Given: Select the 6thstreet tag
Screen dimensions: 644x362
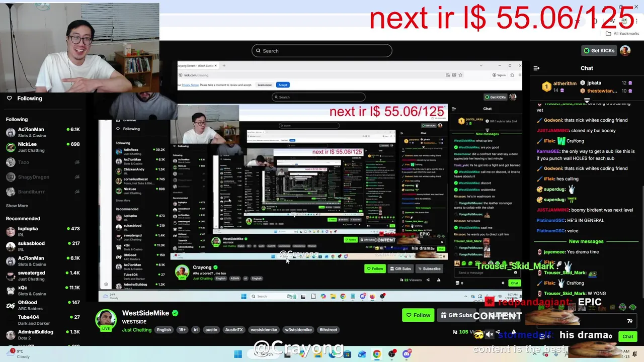Looking at the screenshot, I should click(329, 330).
